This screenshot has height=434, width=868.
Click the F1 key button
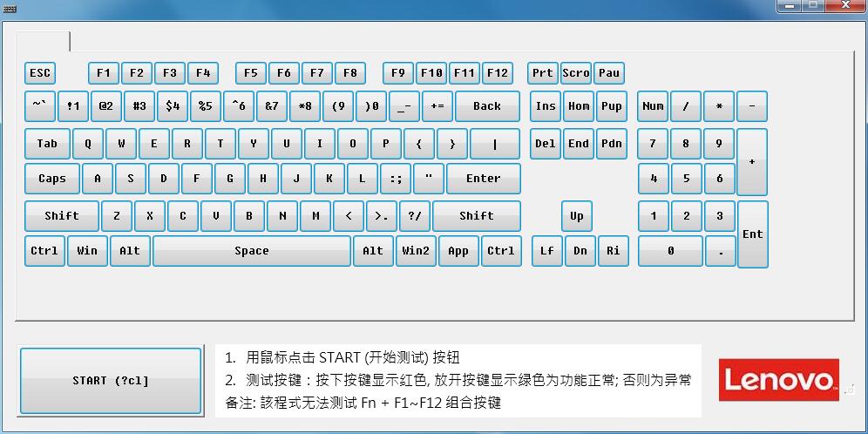pyautogui.click(x=104, y=73)
